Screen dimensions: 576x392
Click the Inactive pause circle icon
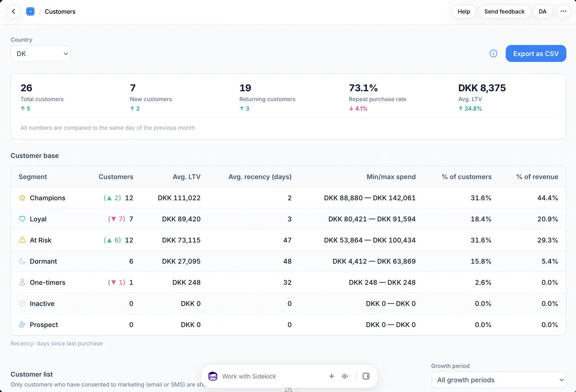pyautogui.click(x=22, y=303)
